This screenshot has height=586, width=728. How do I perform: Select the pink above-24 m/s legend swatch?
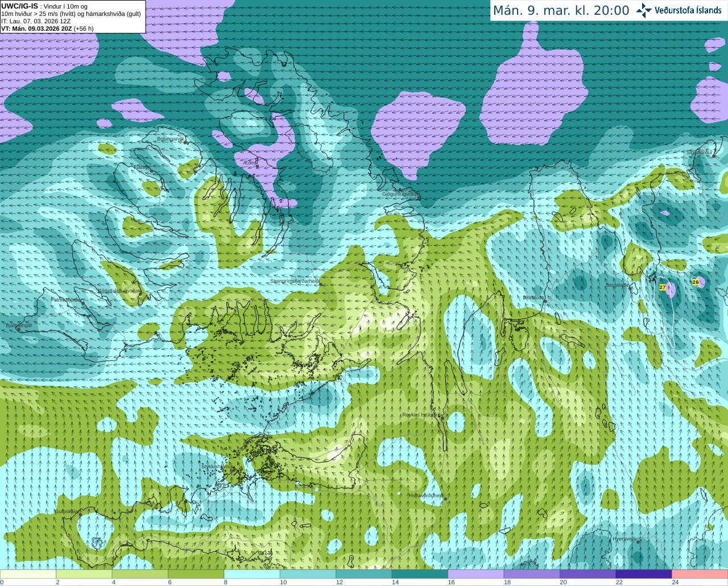point(700,574)
